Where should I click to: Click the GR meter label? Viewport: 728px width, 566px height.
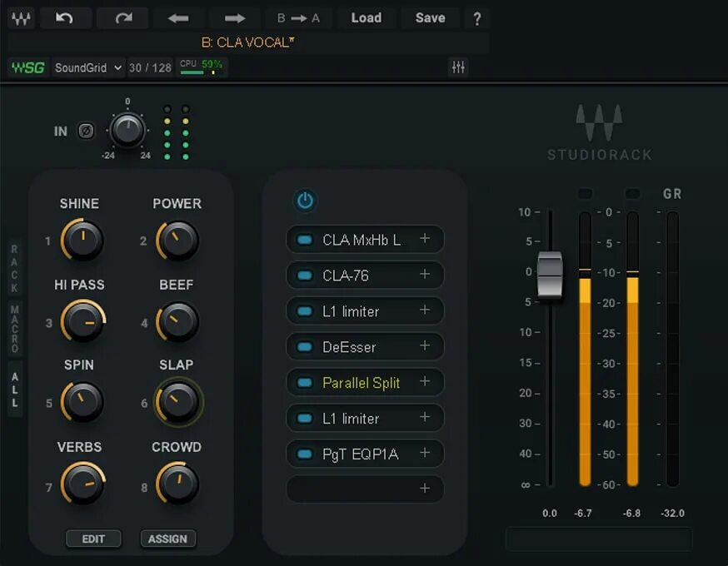point(672,194)
